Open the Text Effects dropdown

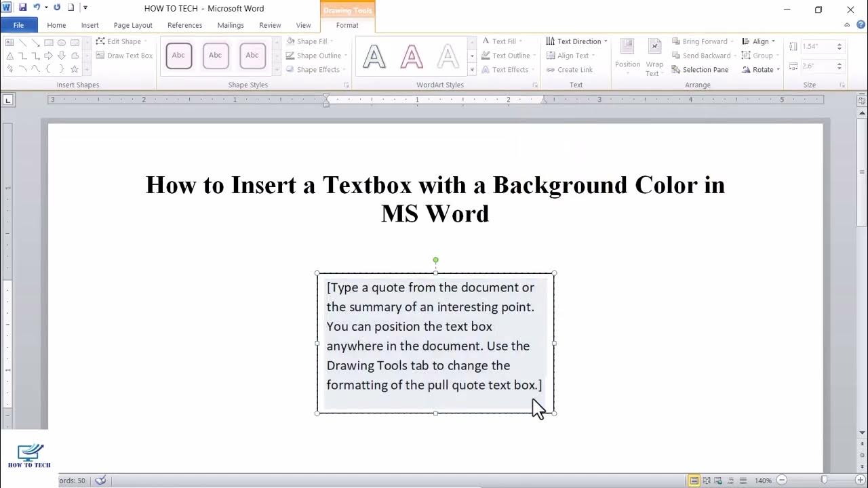(508, 70)
